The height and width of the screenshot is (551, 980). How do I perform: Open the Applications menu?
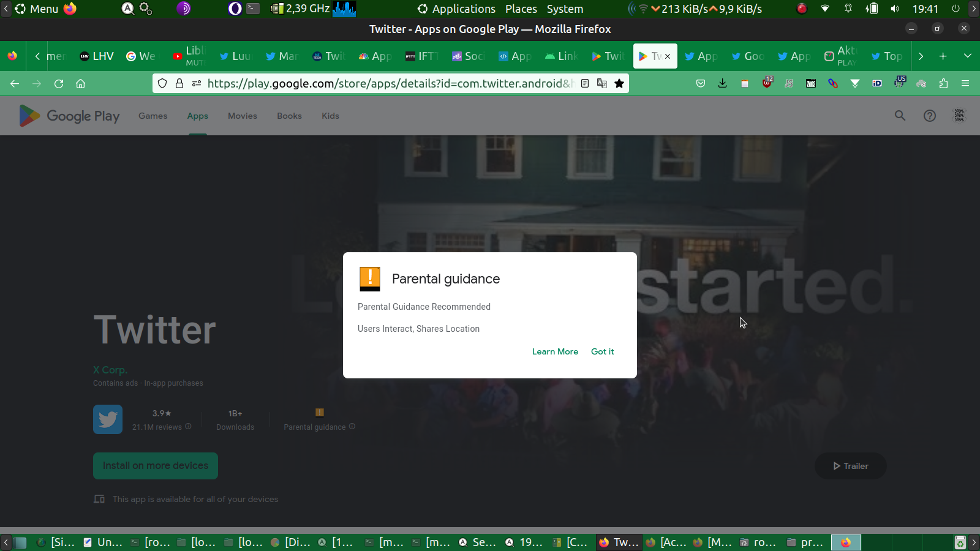tap(456, 9)
